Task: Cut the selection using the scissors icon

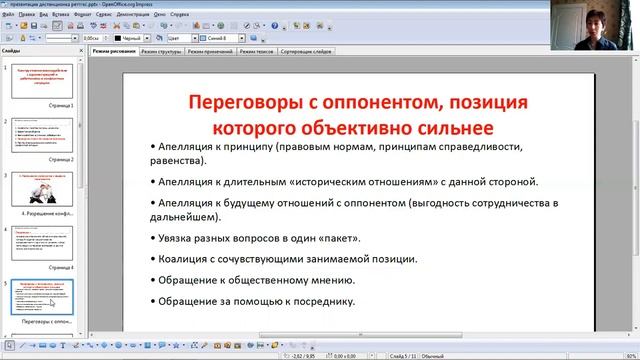Action: tap(117, 26)
